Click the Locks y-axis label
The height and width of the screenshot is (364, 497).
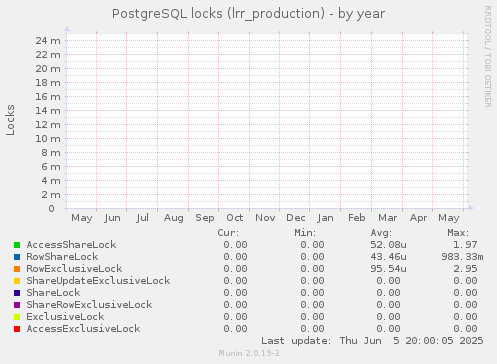pyautogui.click(x=10, y=120)
